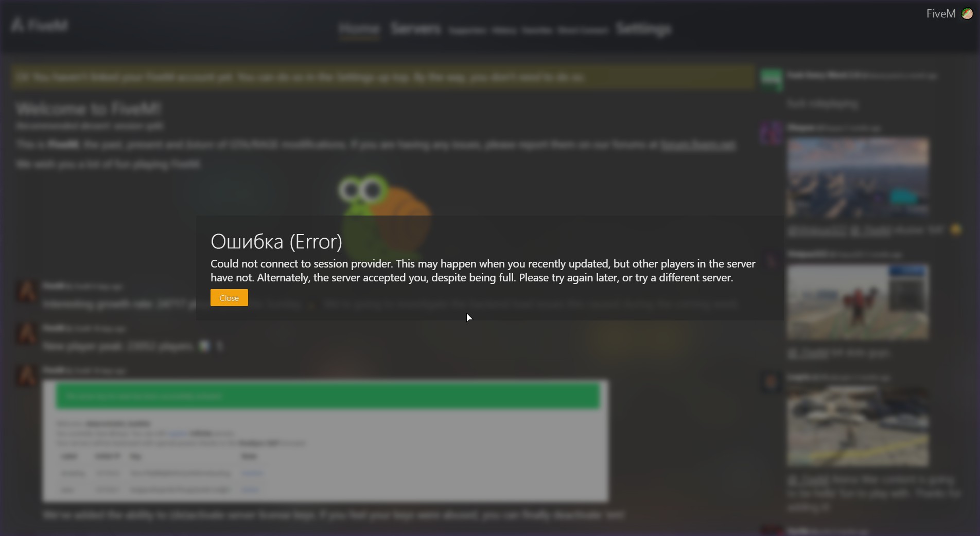980x536 pixels.
Task: Open the license key screenshot with green banner
Action: 325,441
